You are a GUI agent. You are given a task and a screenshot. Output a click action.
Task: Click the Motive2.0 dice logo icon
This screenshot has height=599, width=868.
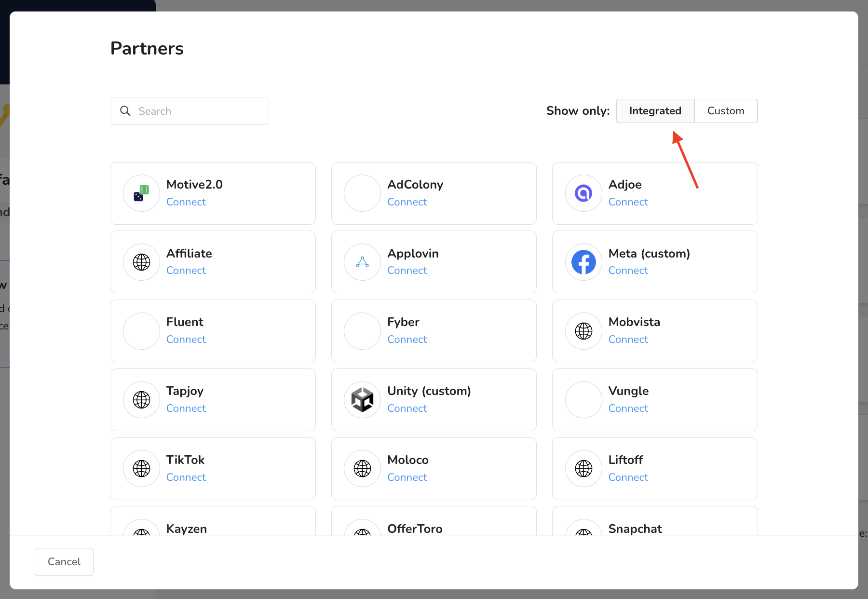pyautogui.click(x=141, y=193)
